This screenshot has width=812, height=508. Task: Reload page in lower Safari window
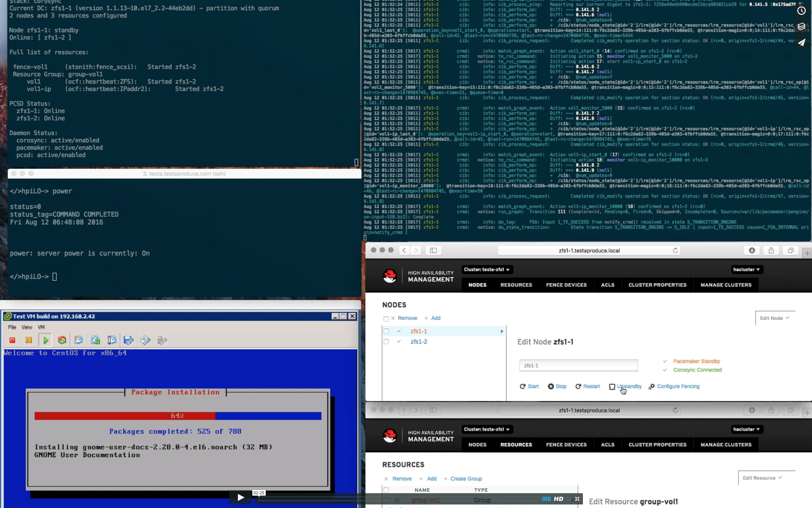coord(675,410)
